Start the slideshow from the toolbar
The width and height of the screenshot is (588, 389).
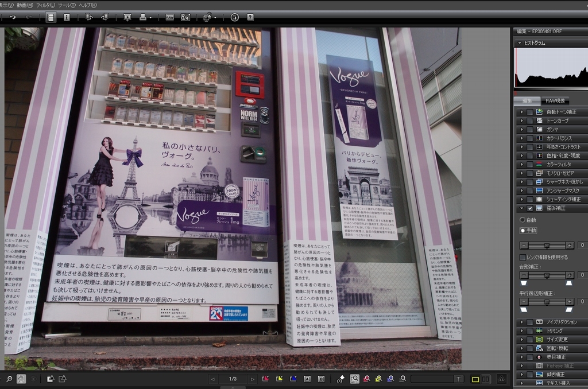[127, 17]
